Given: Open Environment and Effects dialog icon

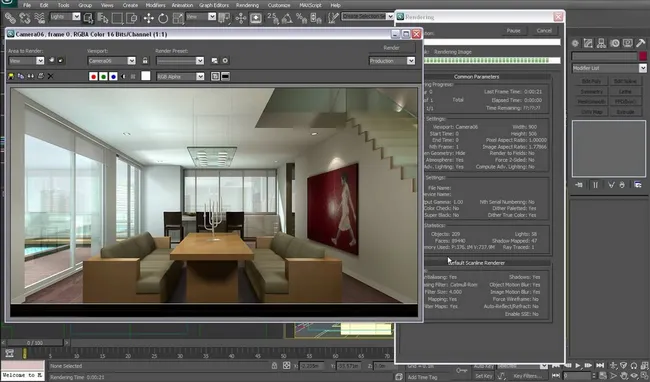Looking at the screenshot, I should click(x=225, y=61).
